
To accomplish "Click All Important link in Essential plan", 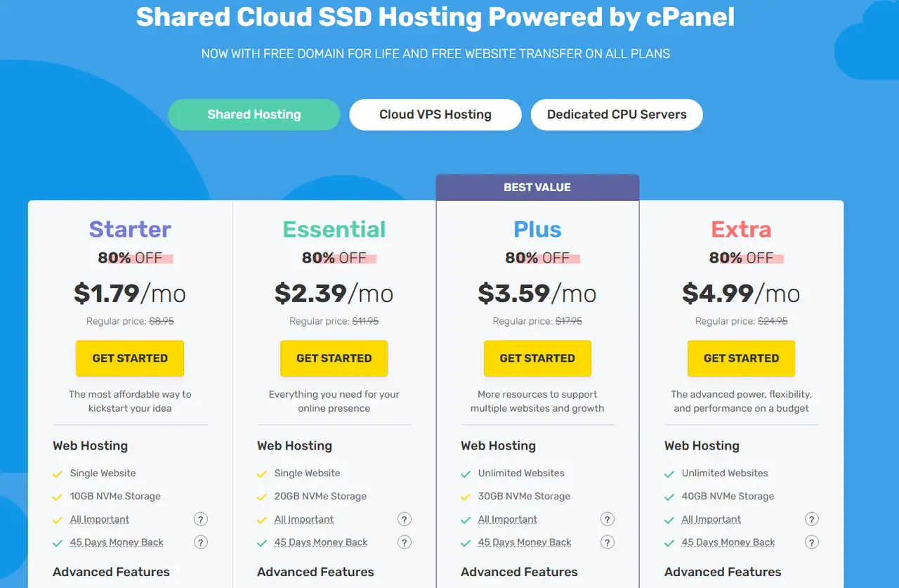I will click(x=304, y=520).
